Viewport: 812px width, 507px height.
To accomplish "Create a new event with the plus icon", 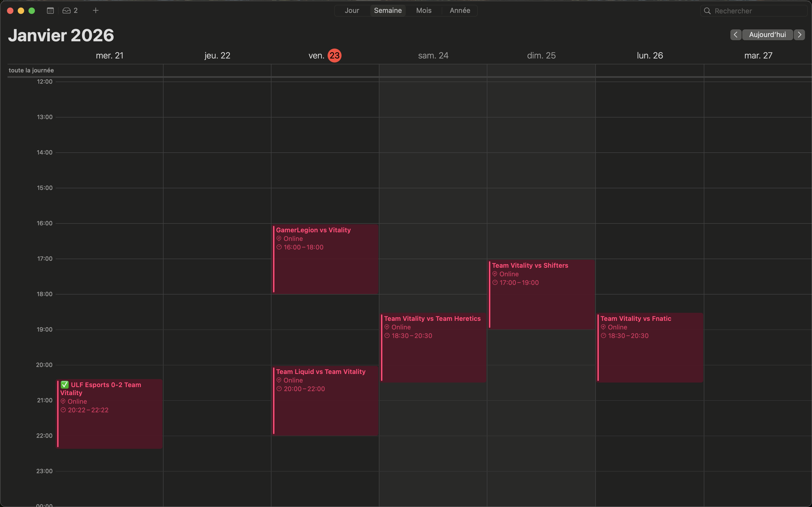I will tap(95, 10).
